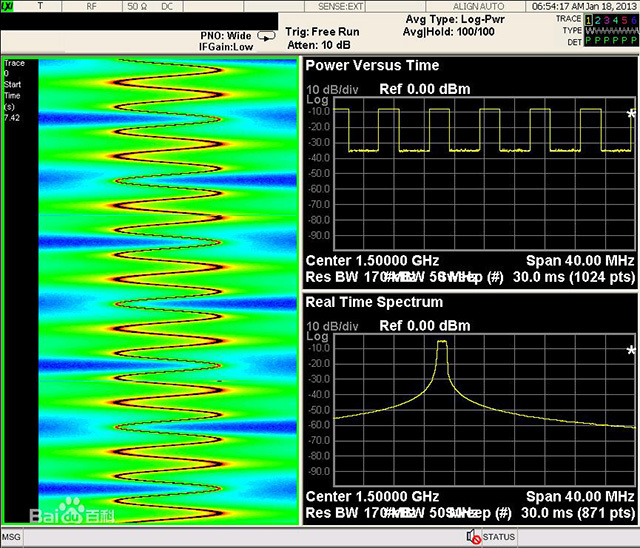Image resolution: width=640 pixels, height=548 pixels.
Task: Click 10 dB/div in Power Versus Time
Action: tap(332, 90)
